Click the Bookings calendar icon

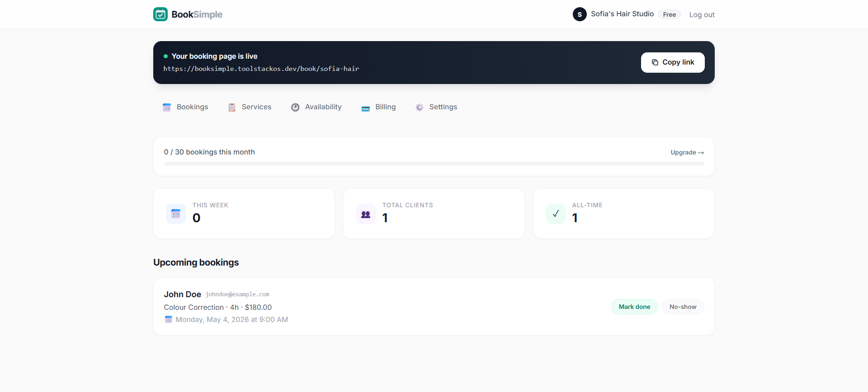click(x=167, y=107)
